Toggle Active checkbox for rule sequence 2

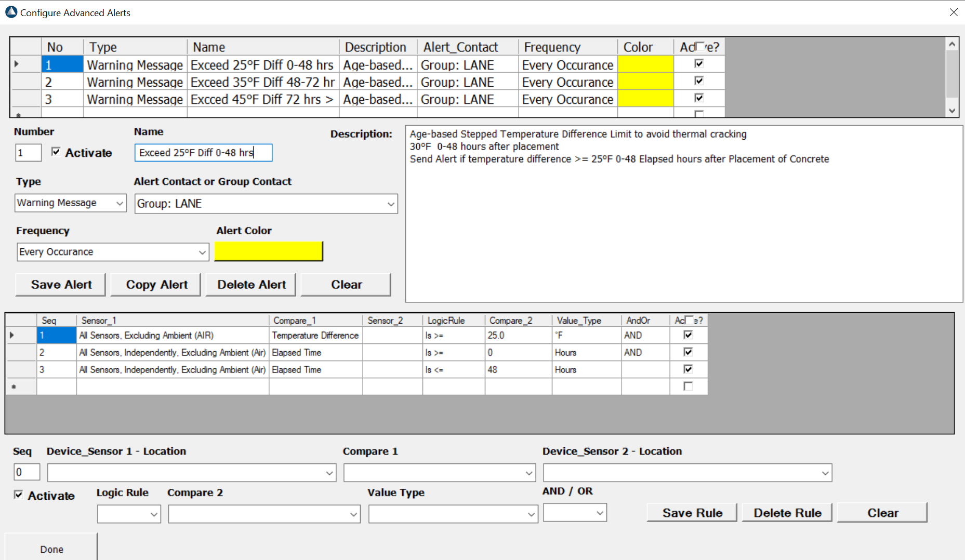pos(688,352)
